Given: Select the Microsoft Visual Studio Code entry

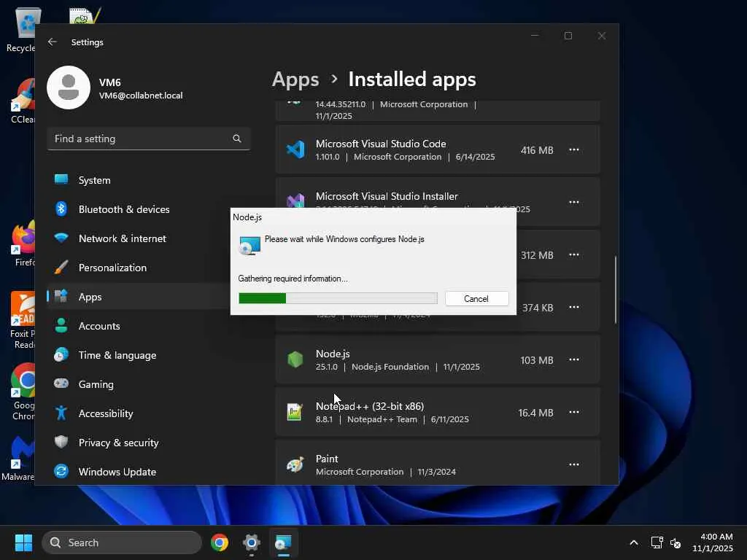Looking at the screenshot, I should [x=438, y=150].
